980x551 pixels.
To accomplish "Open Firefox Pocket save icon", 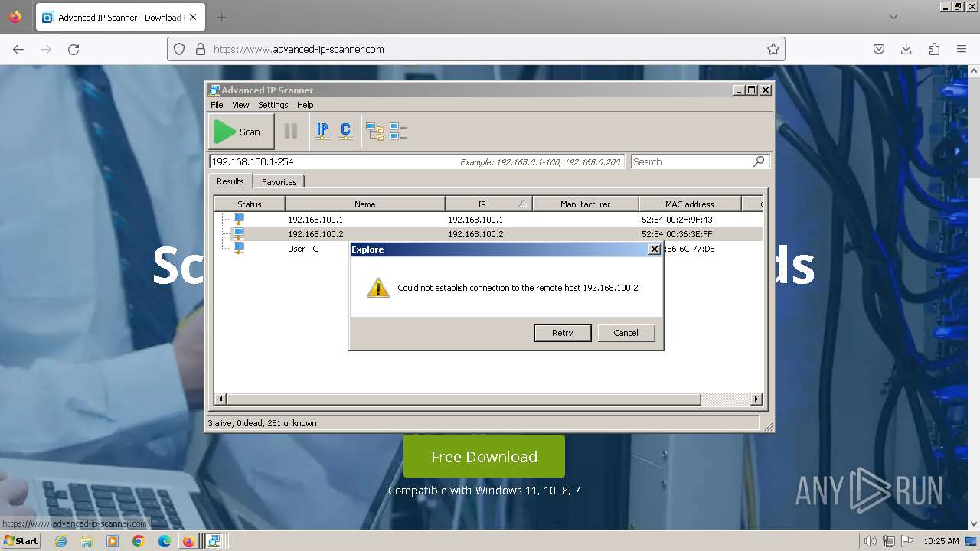I will coord(879,49).
